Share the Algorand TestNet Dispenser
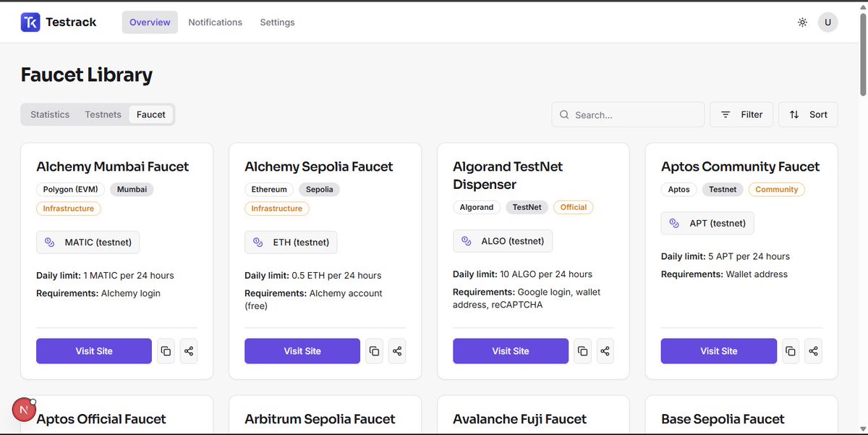Image resolution: width=868 pixels, height=435 pixels. 605,351
